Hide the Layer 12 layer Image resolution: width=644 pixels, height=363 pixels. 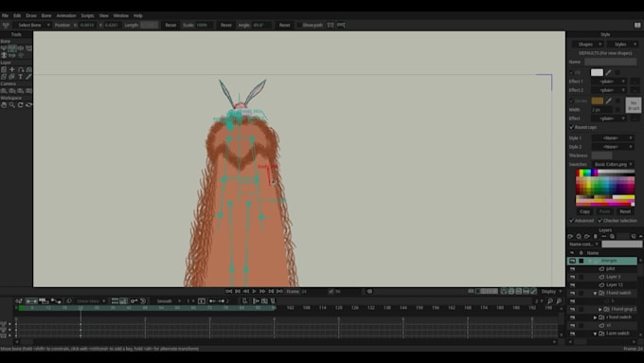tap(572, 284)
